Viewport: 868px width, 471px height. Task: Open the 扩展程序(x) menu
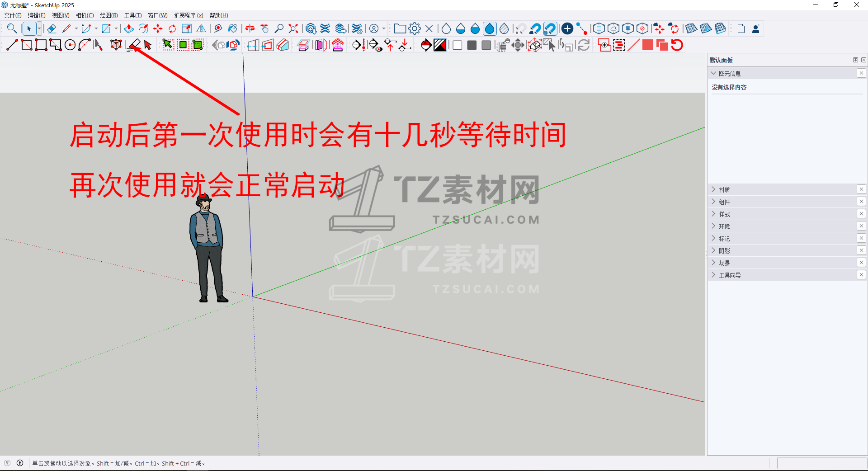pos(189,15)
